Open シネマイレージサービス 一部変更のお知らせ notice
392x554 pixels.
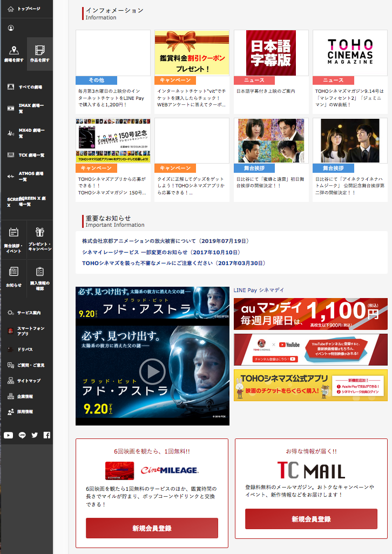pyautogui.click(x=162, y=252)
